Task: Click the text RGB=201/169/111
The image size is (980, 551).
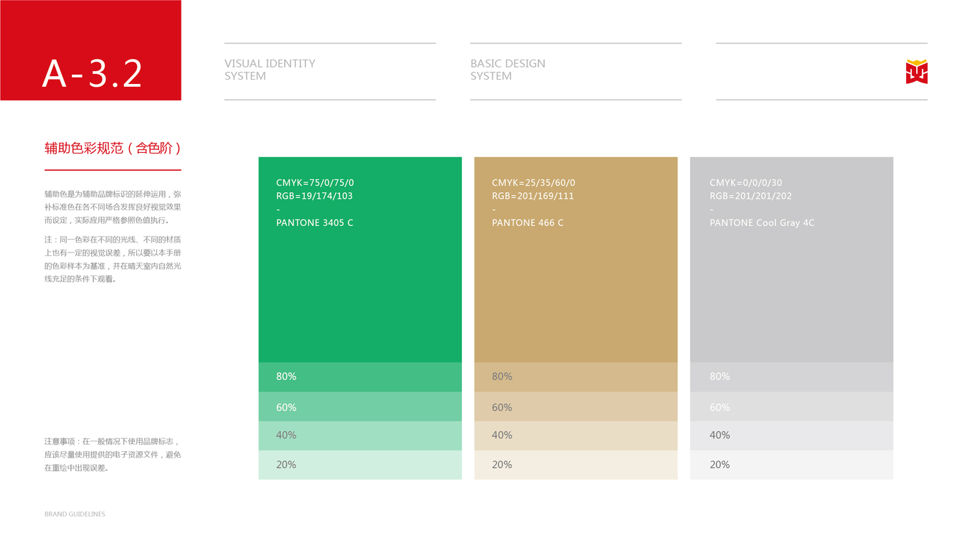Action: coord(533,196)
